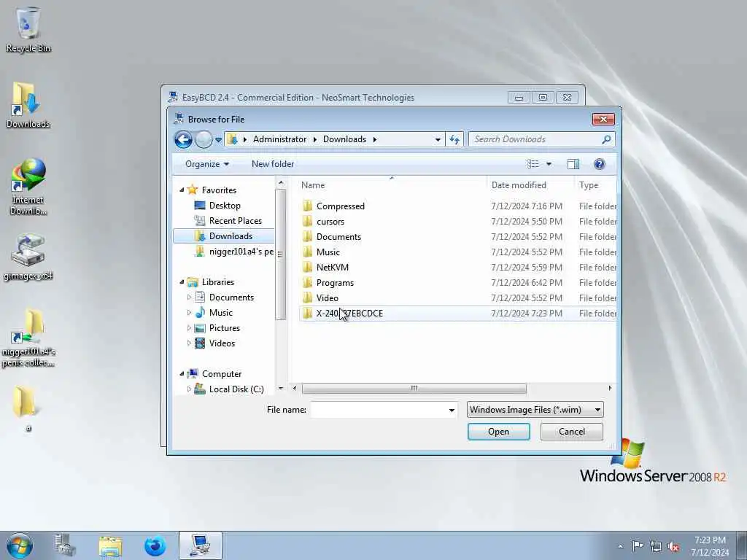Screen dimensions: 747x560
Task: Open the Music library in the sidebar
Action: 220,312
